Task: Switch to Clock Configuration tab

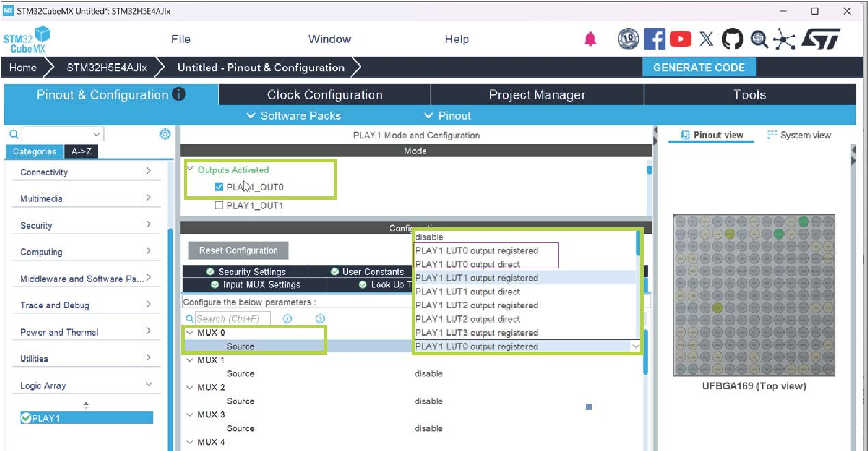Action: (325, 95)
